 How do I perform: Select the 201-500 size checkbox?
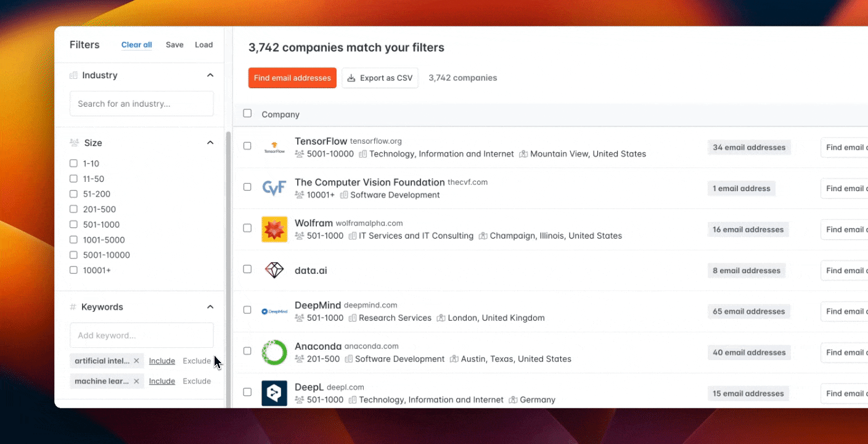point(73,209)
